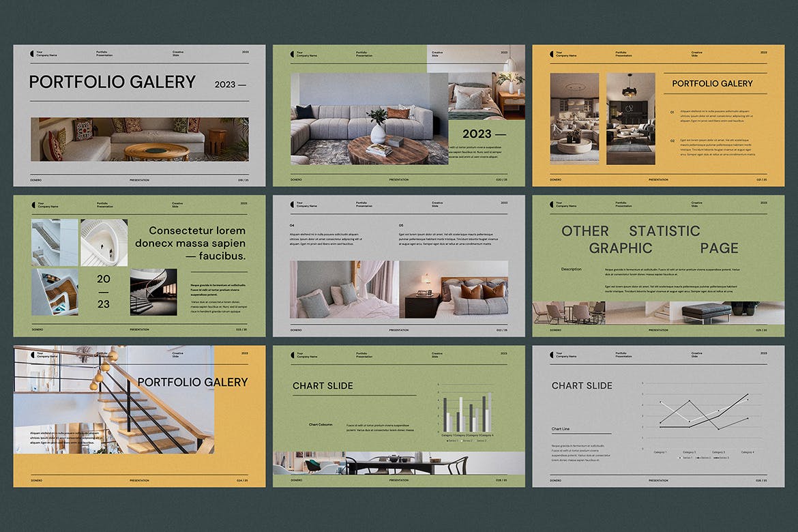Click the half-circle logo on the gray Portfolio Galery slide
798x532 pixels.
[32, 53]
